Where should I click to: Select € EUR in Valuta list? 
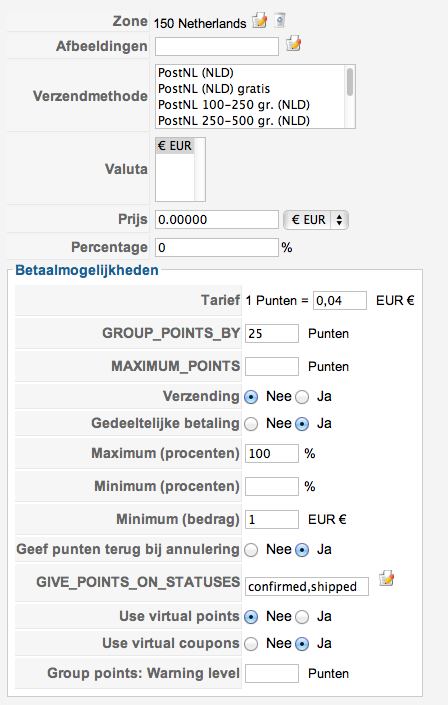[175, 146]
